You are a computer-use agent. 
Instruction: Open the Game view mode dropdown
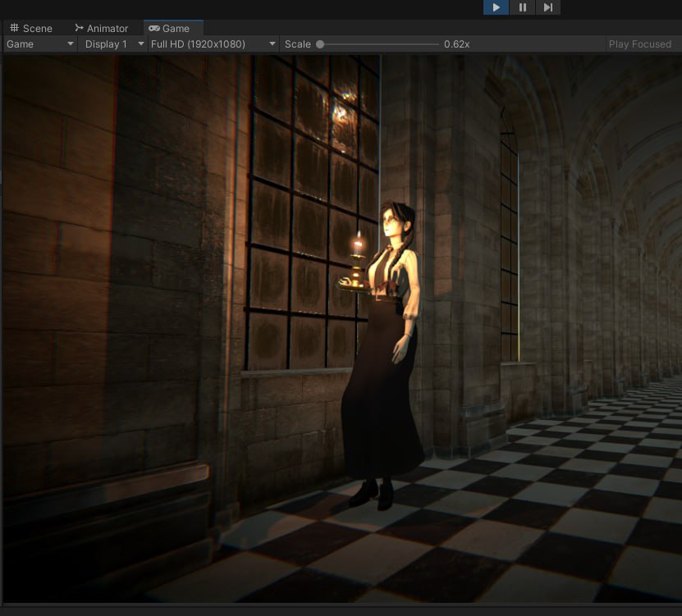(40, 44)
